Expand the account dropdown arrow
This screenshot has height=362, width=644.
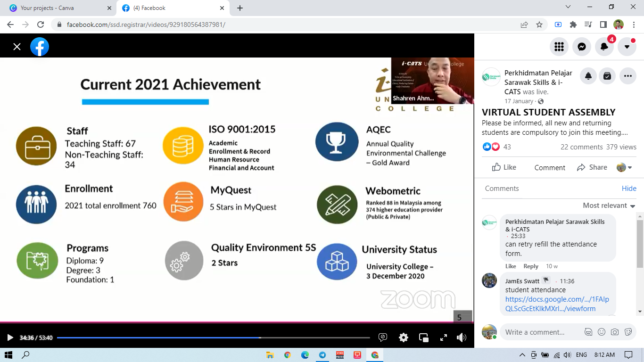pyautogui.click(x=627, y=47)
